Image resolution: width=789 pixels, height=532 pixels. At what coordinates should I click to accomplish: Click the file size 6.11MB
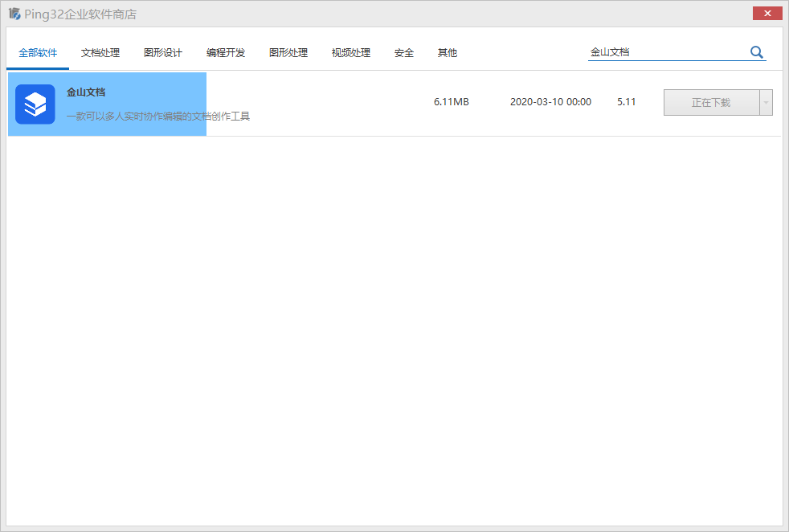452,102
